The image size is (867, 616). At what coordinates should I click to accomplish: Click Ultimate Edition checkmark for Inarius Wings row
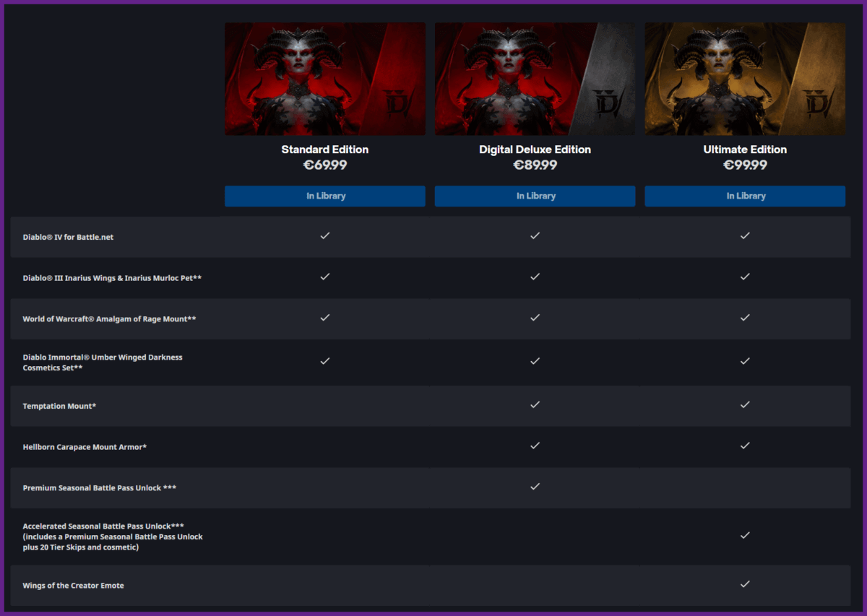click(745, 277)
